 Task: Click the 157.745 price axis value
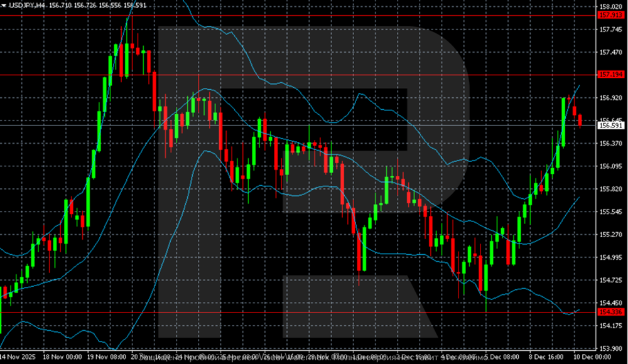pyautogui.click(x=611, y=29)
